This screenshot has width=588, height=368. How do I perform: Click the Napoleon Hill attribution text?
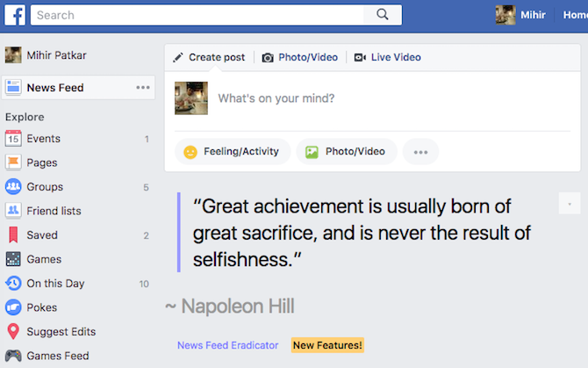230,307
